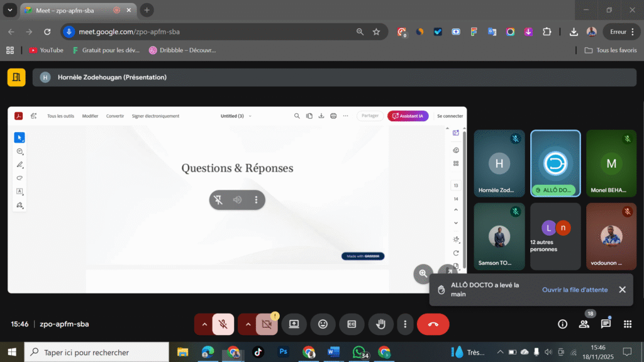Open Chrome tab search dropdown arrow
The image size is (644, 362).
point(10,10)
